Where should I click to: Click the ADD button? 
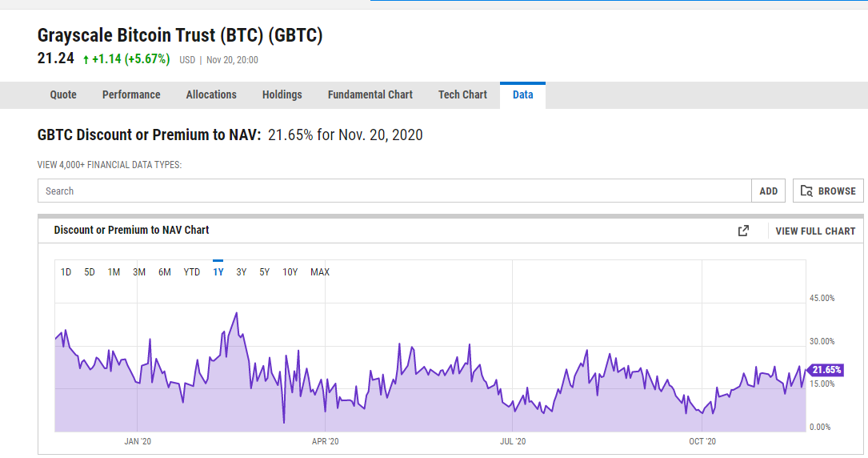click(x=768, y=191)
